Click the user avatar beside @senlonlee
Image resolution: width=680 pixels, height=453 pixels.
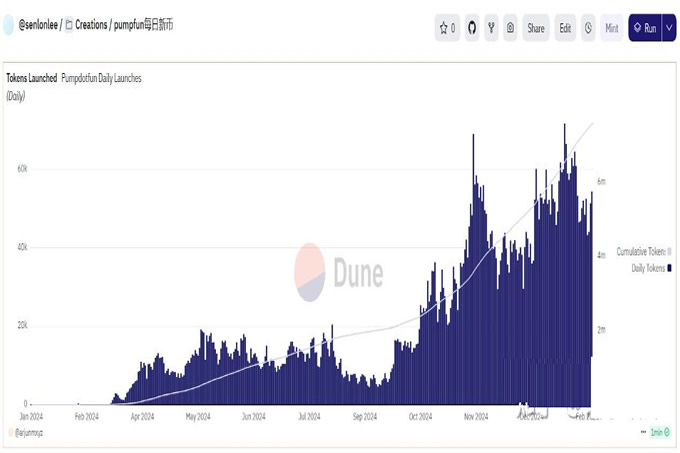pos(9,25)
